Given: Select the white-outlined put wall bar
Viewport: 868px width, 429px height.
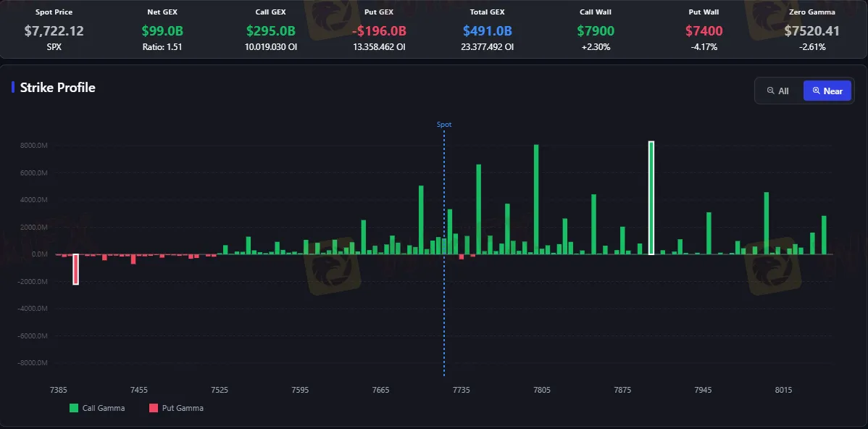Looking at the screenshot, I should click(76, 270).
